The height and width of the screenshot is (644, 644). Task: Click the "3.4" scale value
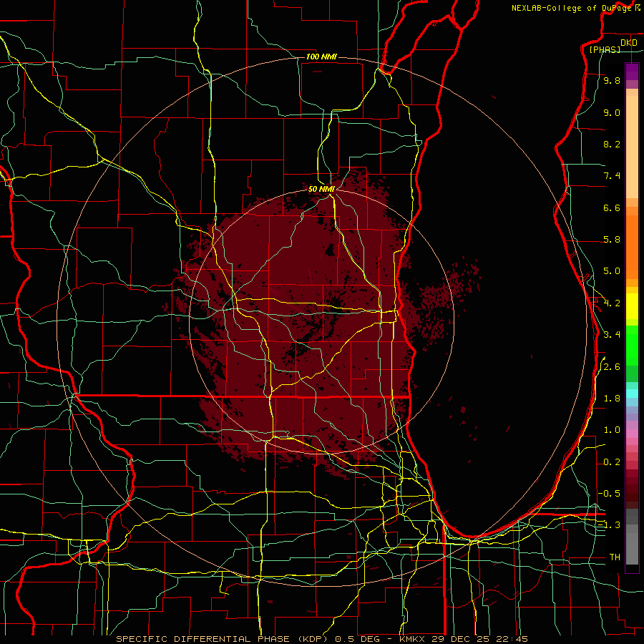coord(612,335)
